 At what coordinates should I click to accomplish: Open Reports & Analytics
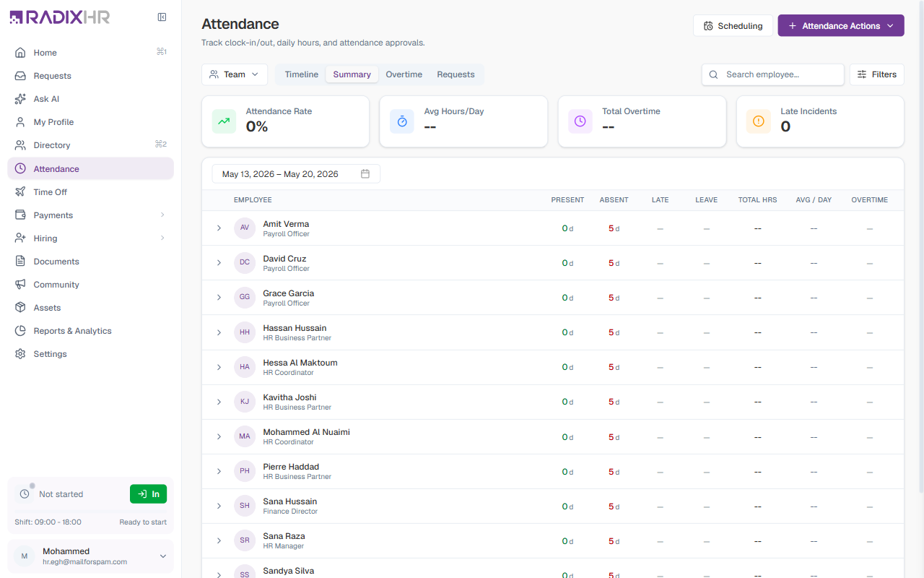[90, 331]
